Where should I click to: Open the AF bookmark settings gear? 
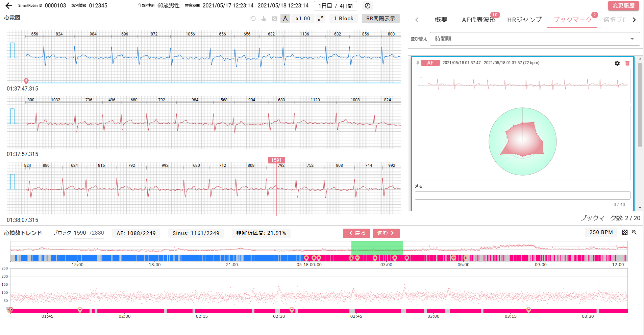[617, 63]
